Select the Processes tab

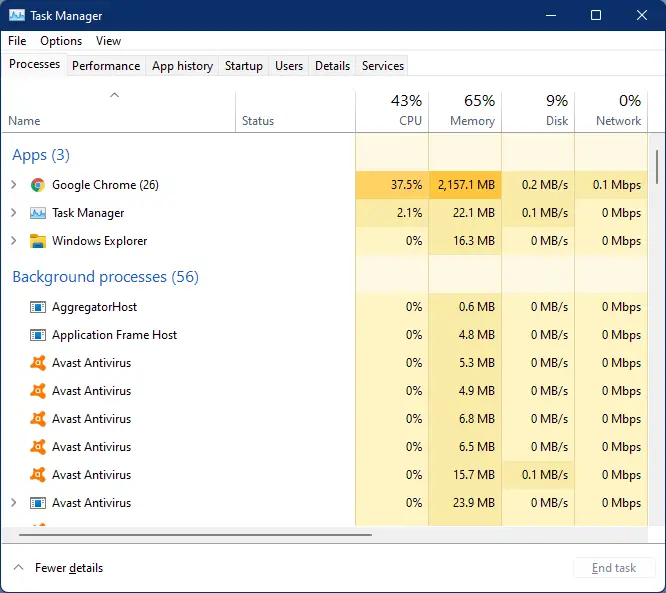coord(34,64)
